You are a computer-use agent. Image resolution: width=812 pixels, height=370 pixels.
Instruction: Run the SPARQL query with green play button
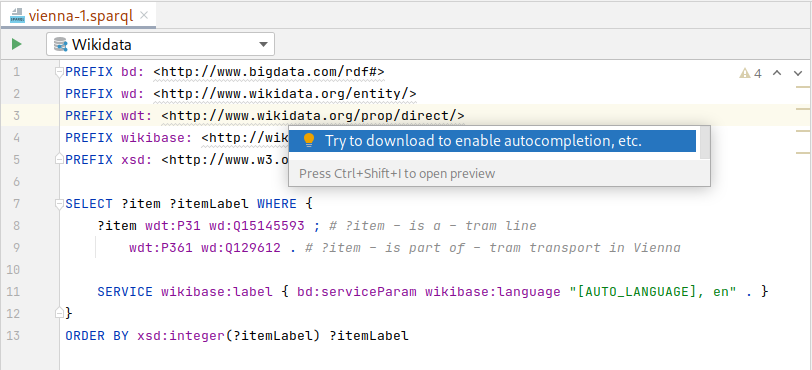17,44
